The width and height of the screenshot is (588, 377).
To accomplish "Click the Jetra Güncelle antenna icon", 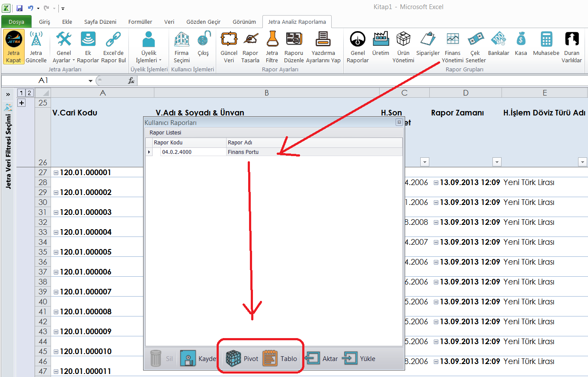I will coord(36,40).
